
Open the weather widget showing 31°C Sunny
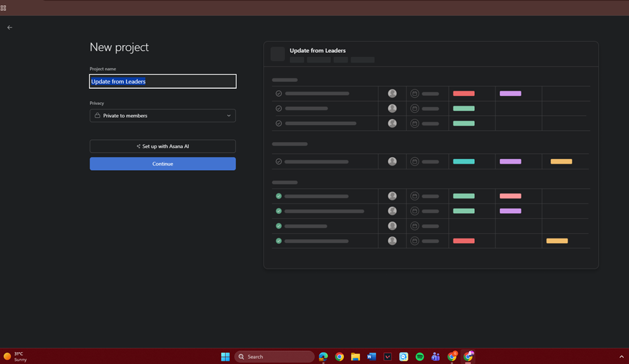15,356
